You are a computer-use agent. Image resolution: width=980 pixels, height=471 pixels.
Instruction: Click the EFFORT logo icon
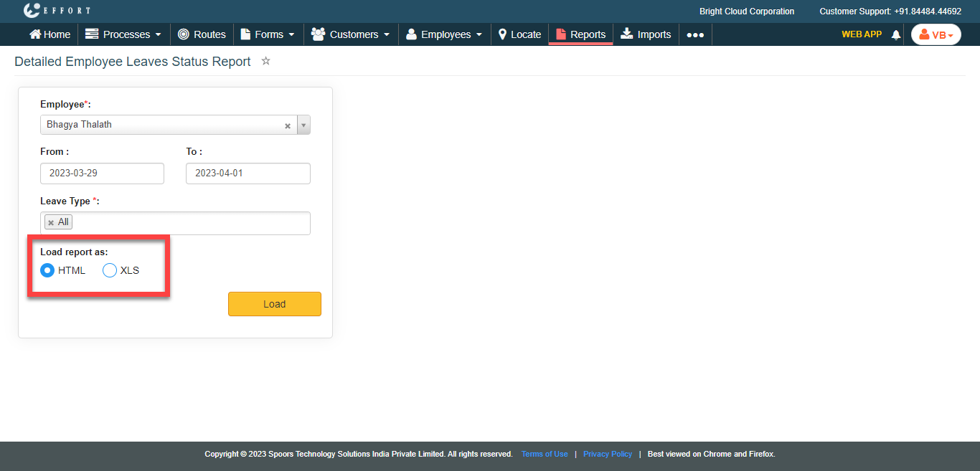click(32, 11)
